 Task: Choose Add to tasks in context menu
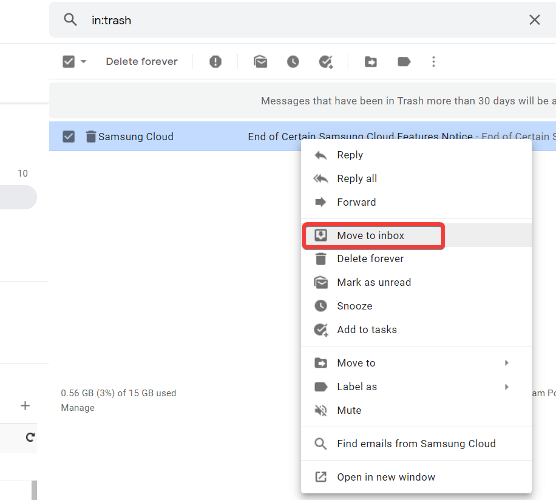(x=416, y=329)
